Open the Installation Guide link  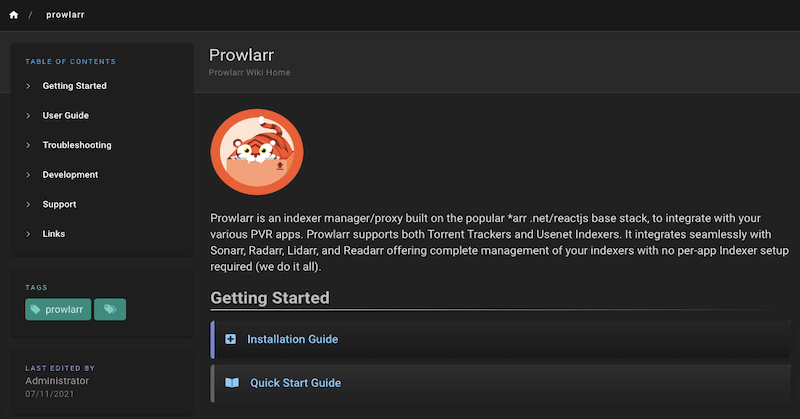292,339
